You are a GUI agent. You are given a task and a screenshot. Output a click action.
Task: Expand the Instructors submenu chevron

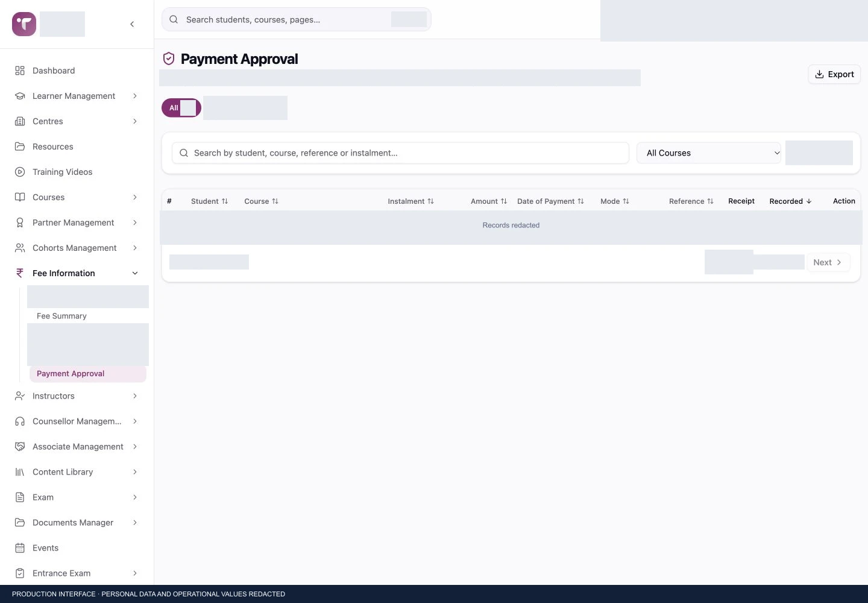[135, 396]
